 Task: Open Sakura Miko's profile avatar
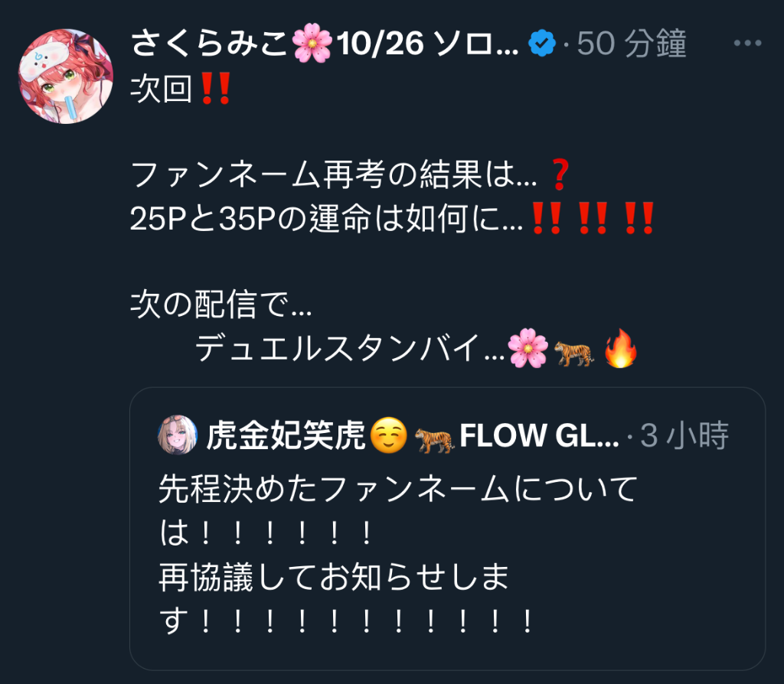tap(66, 76)
